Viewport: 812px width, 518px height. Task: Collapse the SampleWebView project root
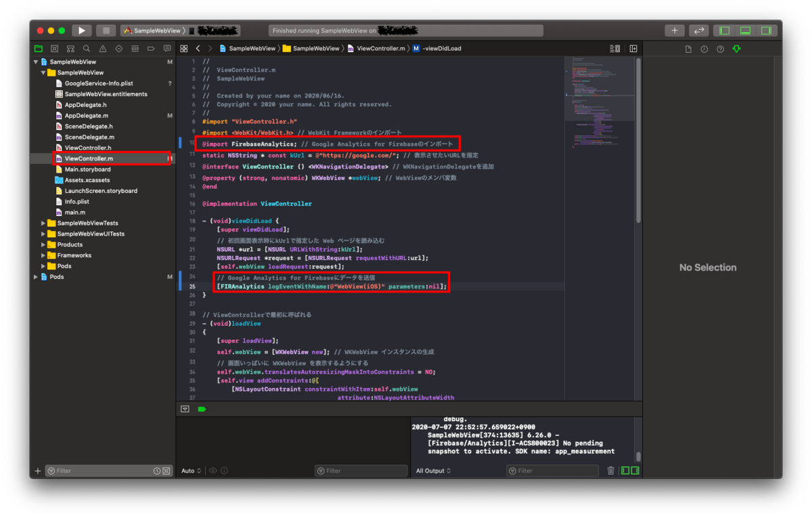[35, 62]
